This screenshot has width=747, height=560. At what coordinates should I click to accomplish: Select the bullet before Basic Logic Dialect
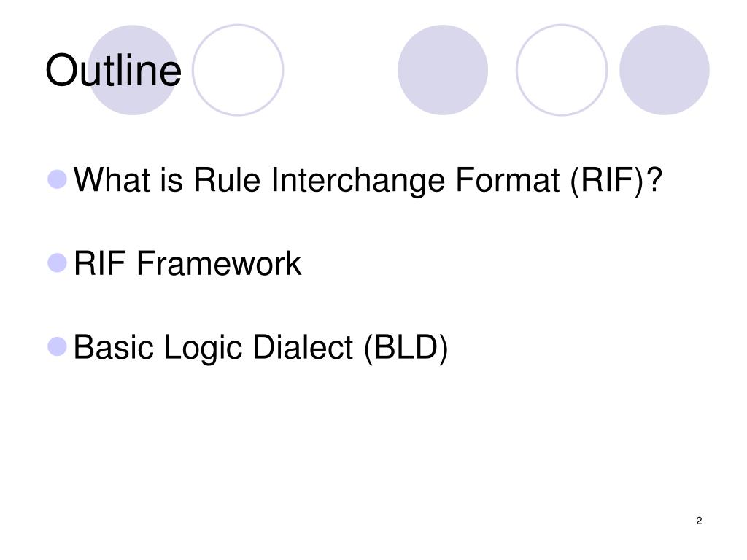coord(57,346)
